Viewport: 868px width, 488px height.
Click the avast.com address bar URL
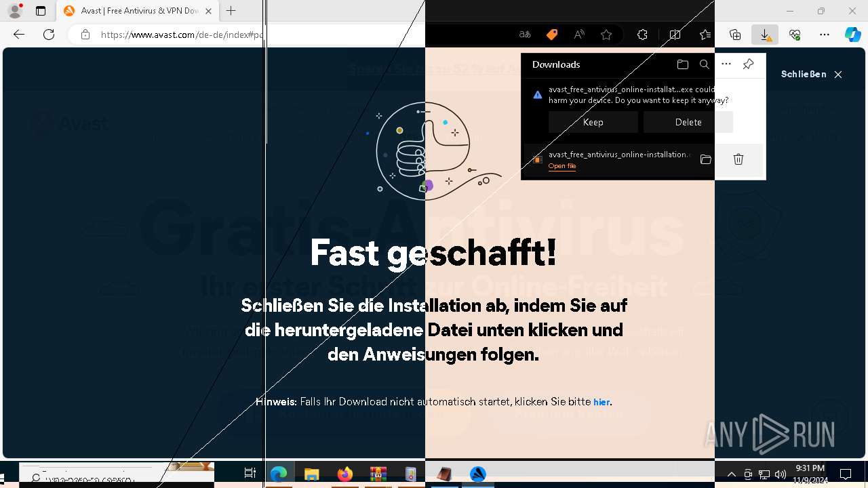[x=182, y=35]
